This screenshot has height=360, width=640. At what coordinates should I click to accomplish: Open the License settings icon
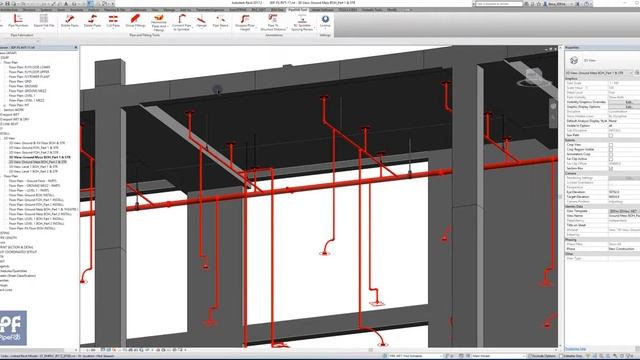[x=325, y=21]
